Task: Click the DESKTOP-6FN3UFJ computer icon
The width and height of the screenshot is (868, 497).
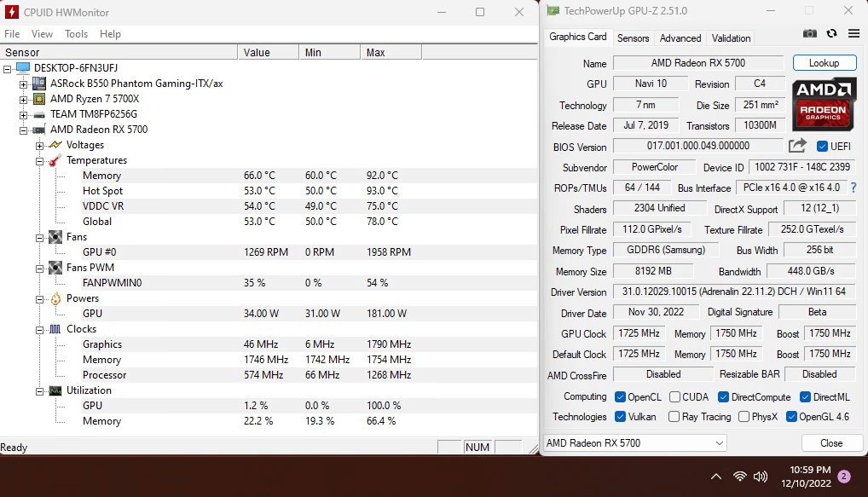Action: [23, 68]
